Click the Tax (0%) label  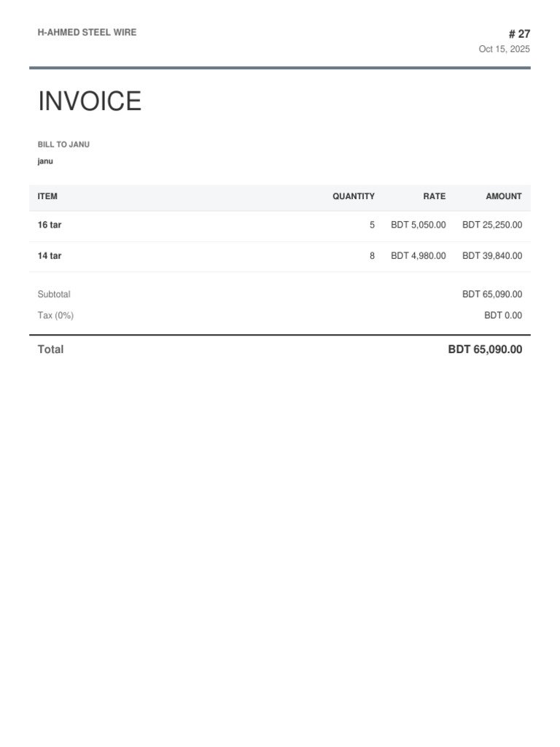click(x=55, y=315)
